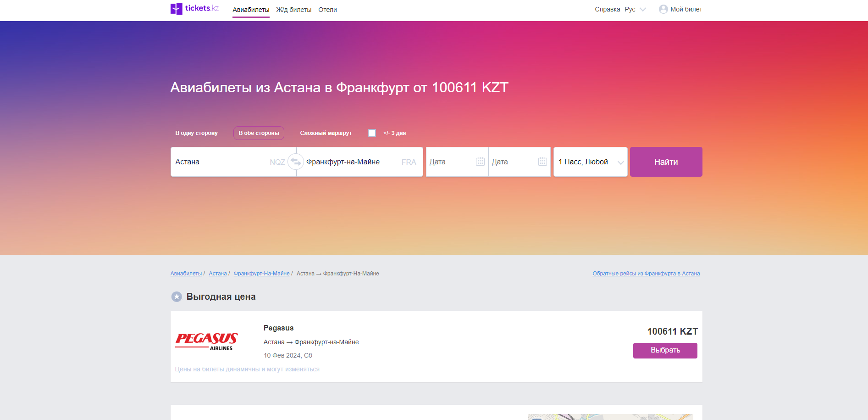Select Сложный маршрут trip type

click(326, 133)
